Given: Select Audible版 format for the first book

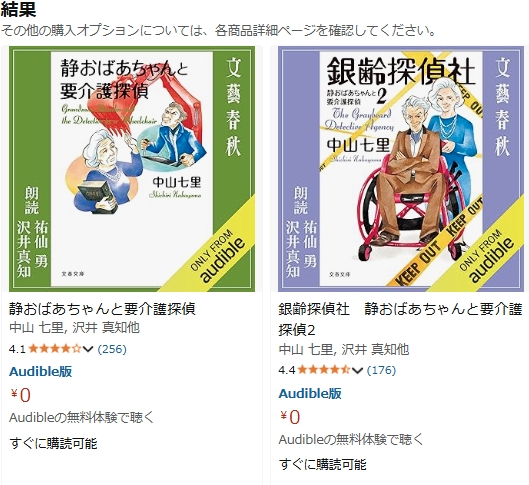Looking at the screenshot, I should click(x=40, y=372).
